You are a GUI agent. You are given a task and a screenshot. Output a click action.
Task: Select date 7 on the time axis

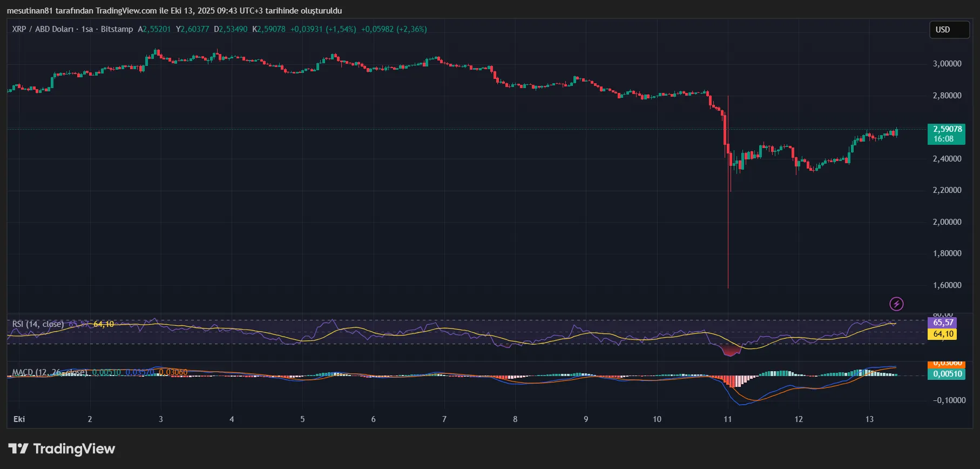pos(444,419)
